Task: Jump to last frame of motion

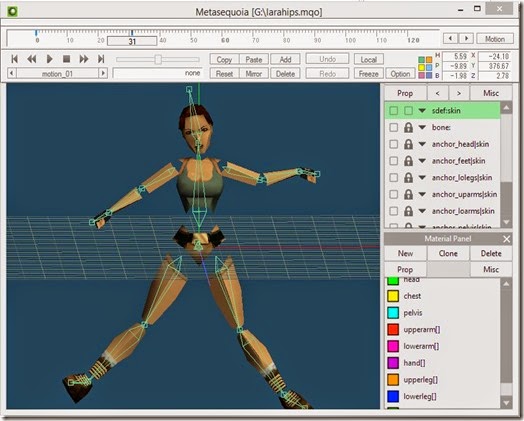Action: 101,59
